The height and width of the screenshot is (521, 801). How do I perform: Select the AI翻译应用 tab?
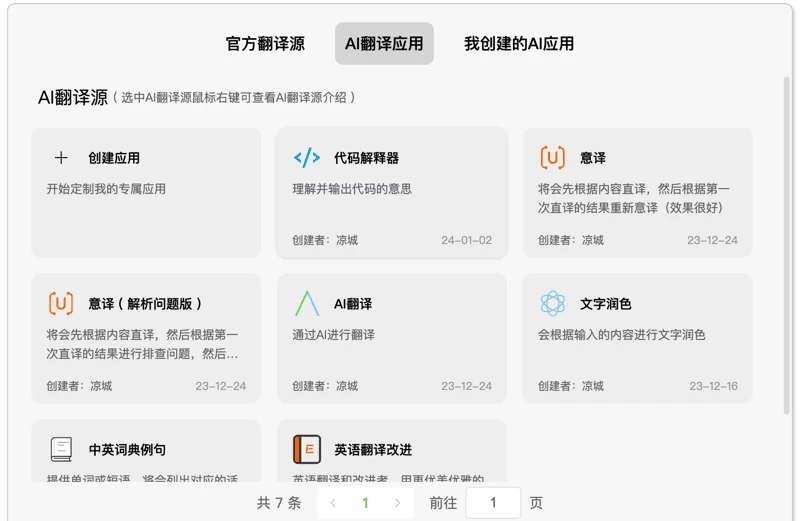384,44
